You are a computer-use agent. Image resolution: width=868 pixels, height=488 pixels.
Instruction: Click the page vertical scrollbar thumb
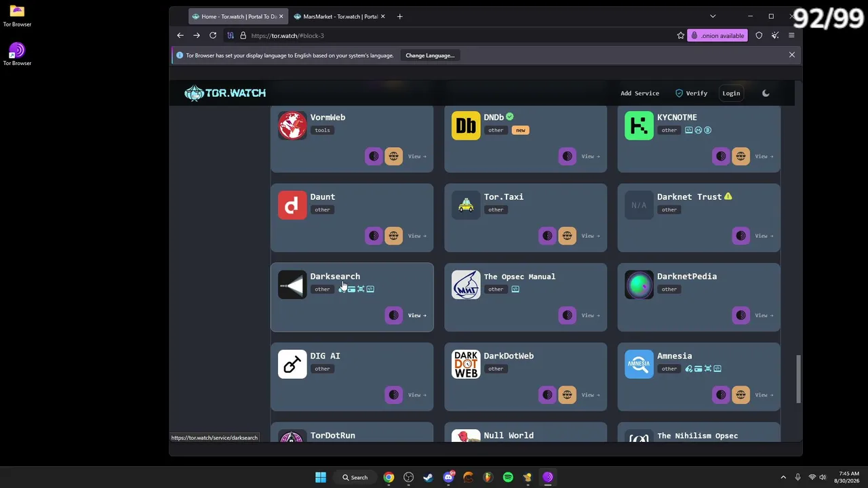pyautogui.click(x=798, y=380)
